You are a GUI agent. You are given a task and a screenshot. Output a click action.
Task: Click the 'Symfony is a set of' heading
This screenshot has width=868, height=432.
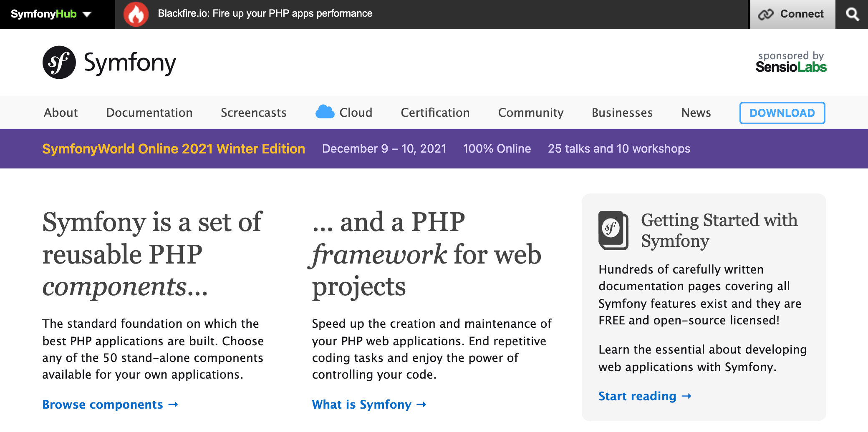coord(153,254)
